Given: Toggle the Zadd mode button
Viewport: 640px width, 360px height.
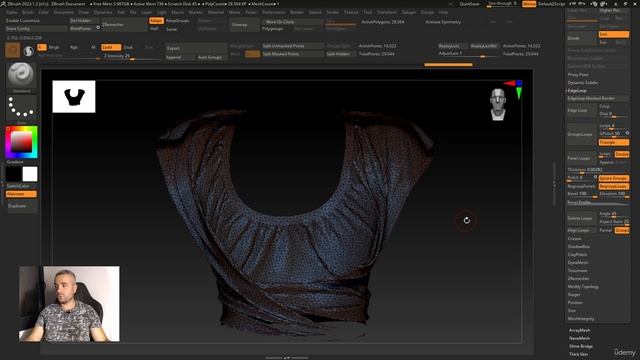Looking at the screenshot, I should click(111, 47).
